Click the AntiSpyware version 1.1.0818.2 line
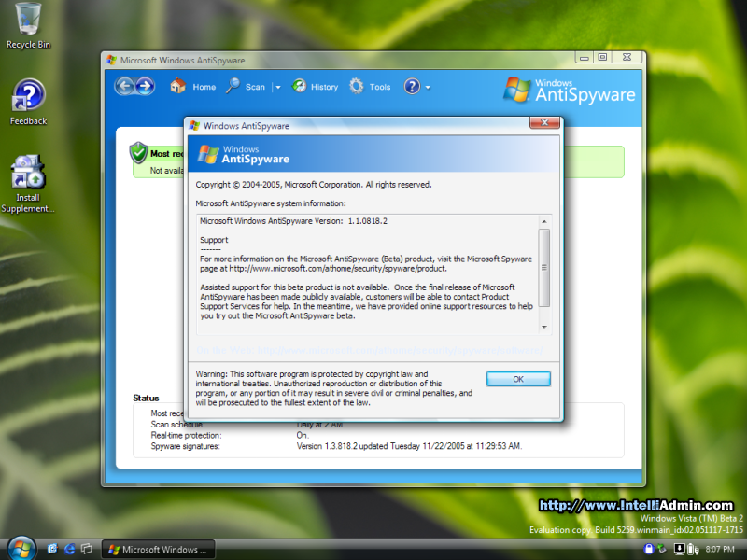Image resolution: width=747 pixels, height=560 pixels. pyautogui.click(x=293, y=221)
